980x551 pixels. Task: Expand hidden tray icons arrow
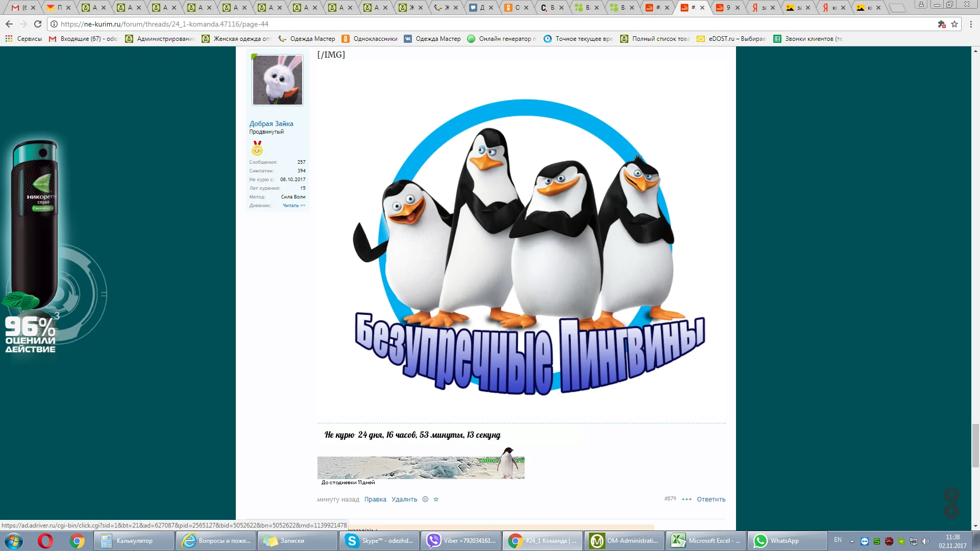click(851, 541)
